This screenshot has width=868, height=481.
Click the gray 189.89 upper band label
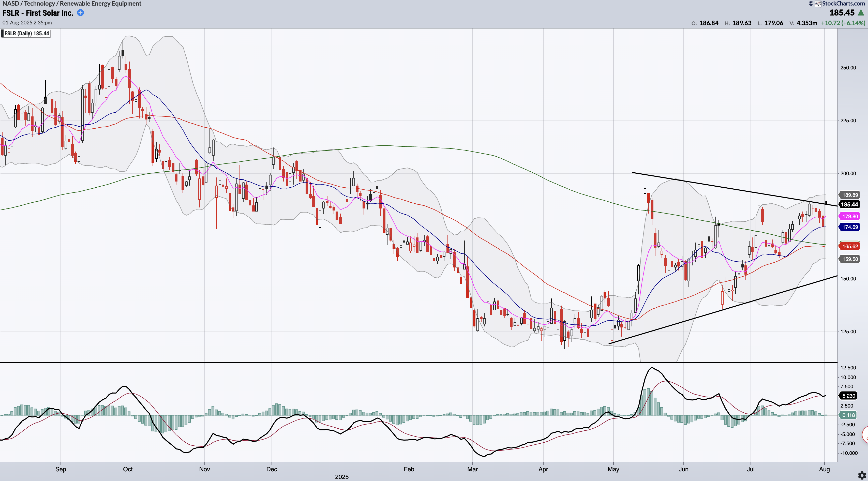tap(850, 195)
